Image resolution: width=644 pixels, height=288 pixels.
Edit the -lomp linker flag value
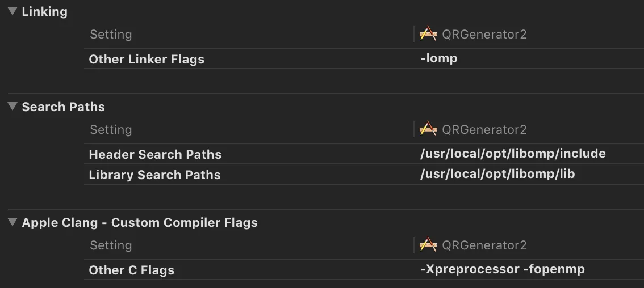[x=438, y=58]
